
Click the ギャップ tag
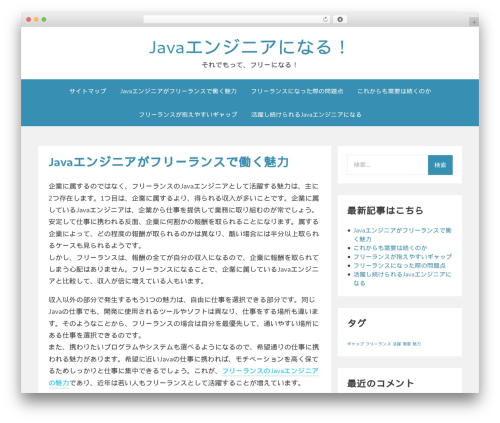coord(355,344)
